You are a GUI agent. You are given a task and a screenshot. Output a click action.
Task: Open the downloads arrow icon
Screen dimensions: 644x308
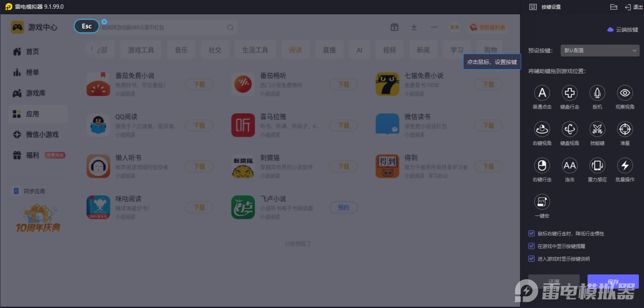[414, 27]
